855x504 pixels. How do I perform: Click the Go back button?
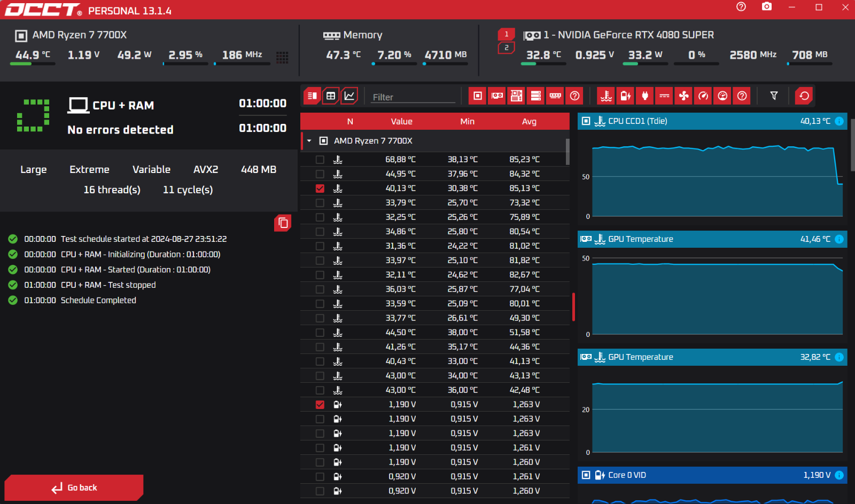point(74,487)
